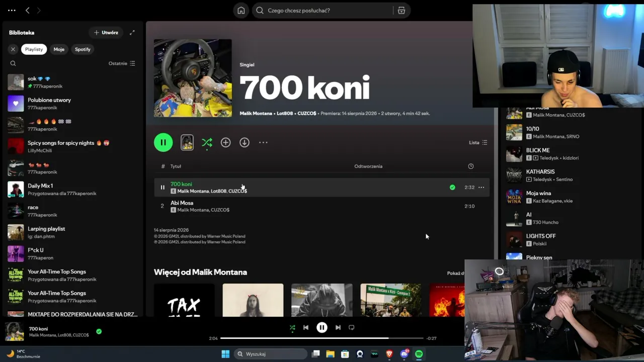Open more options for track 700 koni
The image size is (644, 362).
(481, 188)
